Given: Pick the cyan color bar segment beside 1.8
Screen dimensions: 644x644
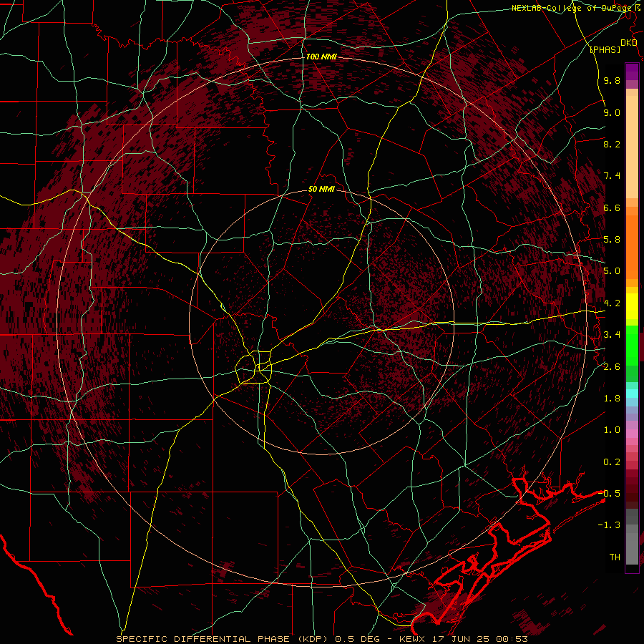Looking at the screenshot, I should tap(632, 394).
